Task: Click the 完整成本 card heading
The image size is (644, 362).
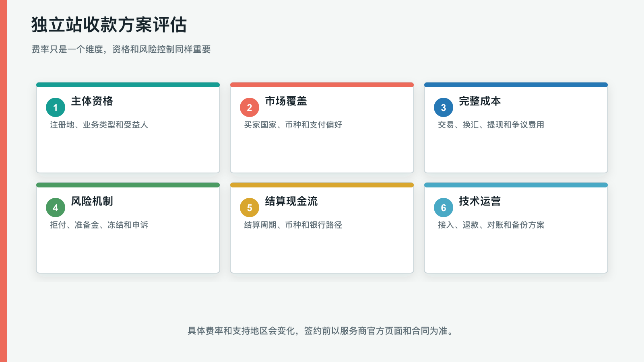Action: 480,101
